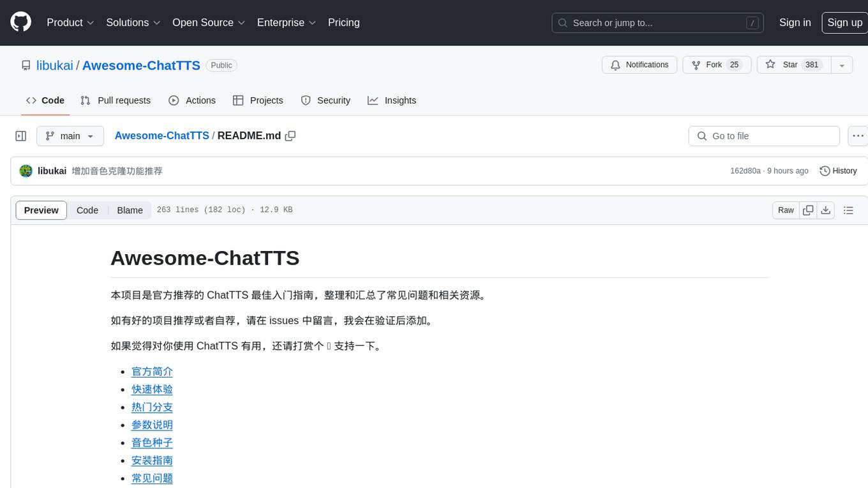Switch to the Insights tab

pos(392,100)
